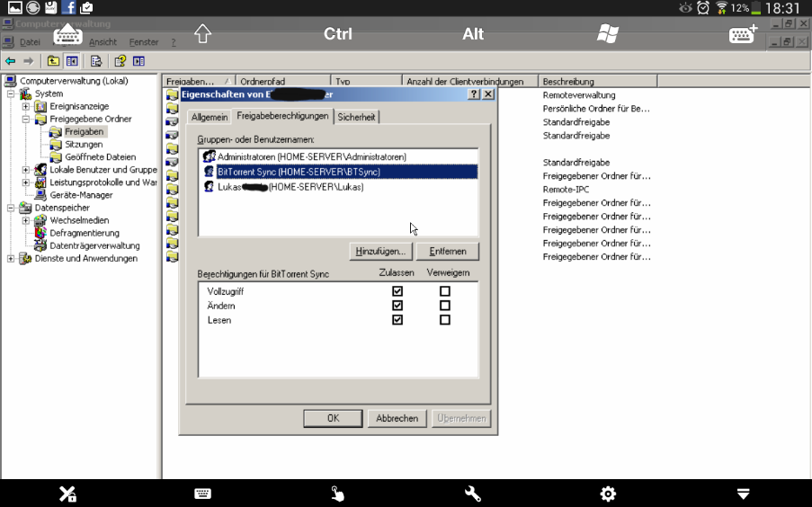Click the Abbrechen button
Viewport: 812px width, 507px height.
(397, 418)
